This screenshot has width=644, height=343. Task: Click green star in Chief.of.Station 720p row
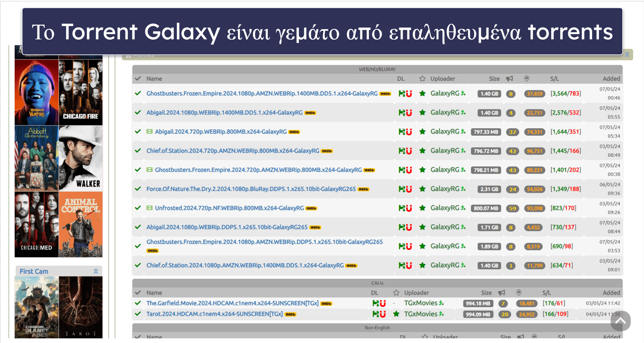[x=422, y=151]
